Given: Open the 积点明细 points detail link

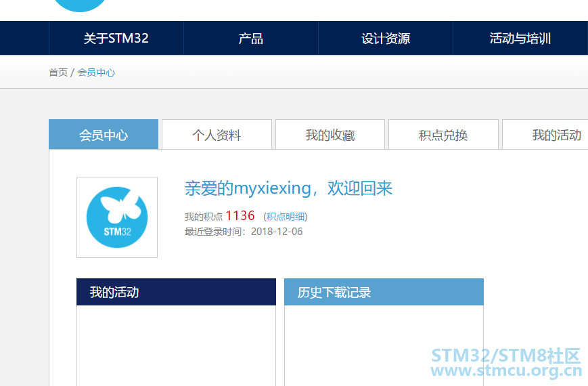Looking at the screenshot, I should [x=286, y=217].
